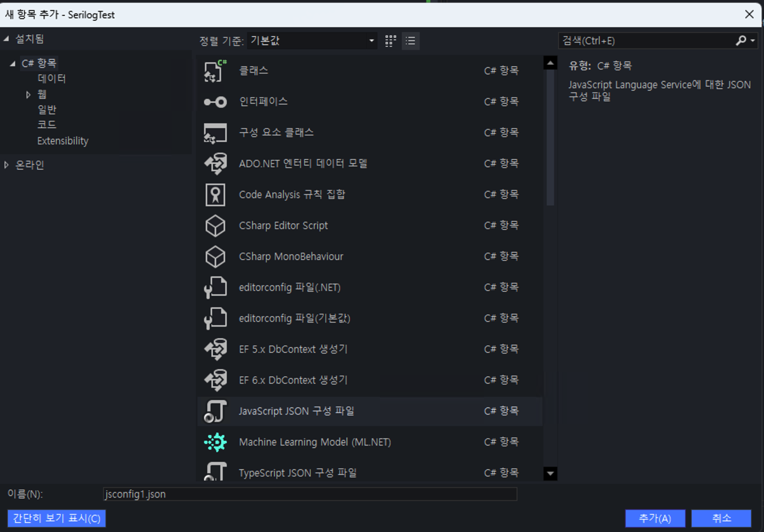The width and height of the screenshot is (764, 532).
Task: Select the 데이터 category
Action: point(52,79)
